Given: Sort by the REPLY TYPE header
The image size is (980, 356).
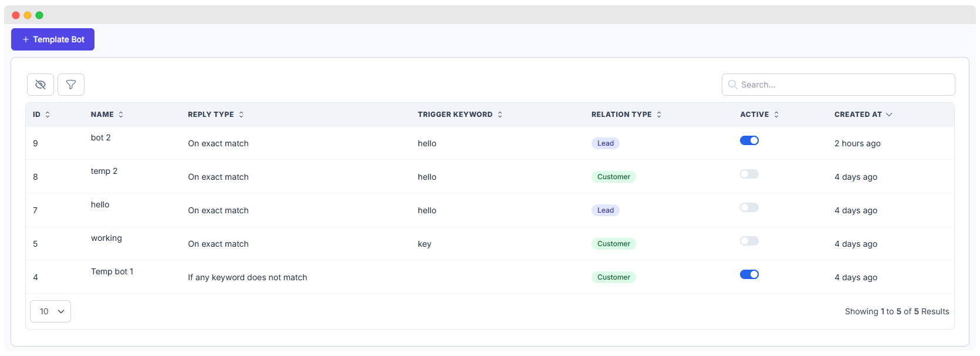Looking at the screenshot, I should [x=216, y=115].
